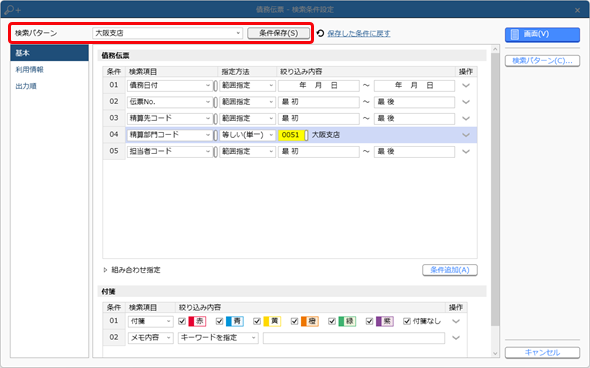Click the 債務日付 end date field
Image resolution: width=590 pixels, height=368 pixels.
coord(414,86)
